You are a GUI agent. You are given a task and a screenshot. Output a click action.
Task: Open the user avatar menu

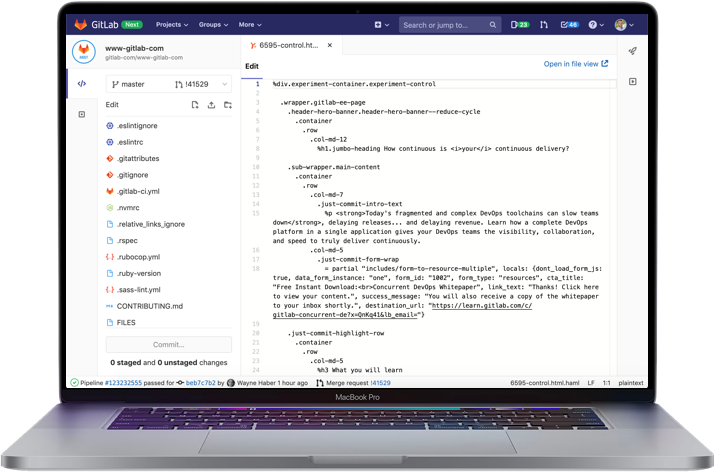(x=624, y=25)
